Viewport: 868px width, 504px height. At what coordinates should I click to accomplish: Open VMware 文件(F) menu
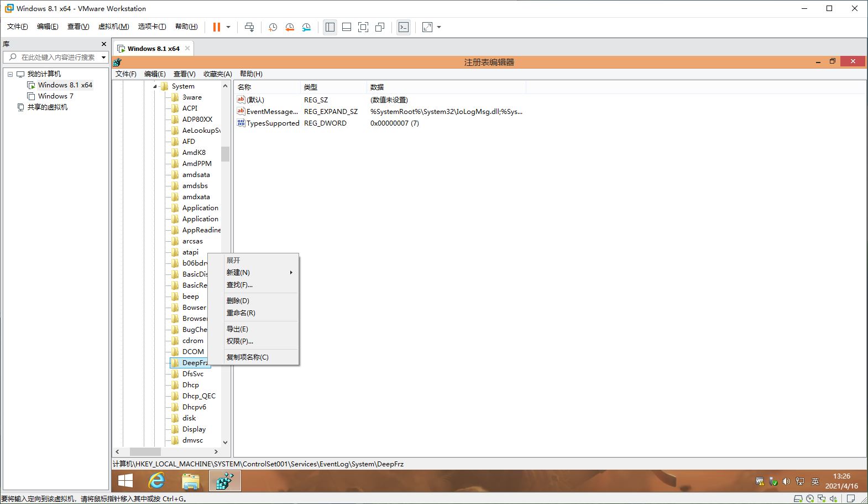18,27
